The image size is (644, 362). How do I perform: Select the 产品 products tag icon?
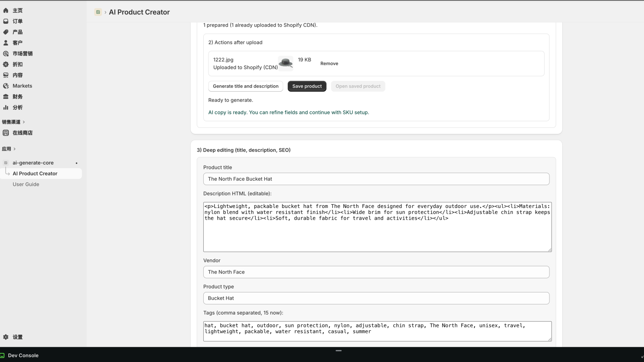[6, 32]
